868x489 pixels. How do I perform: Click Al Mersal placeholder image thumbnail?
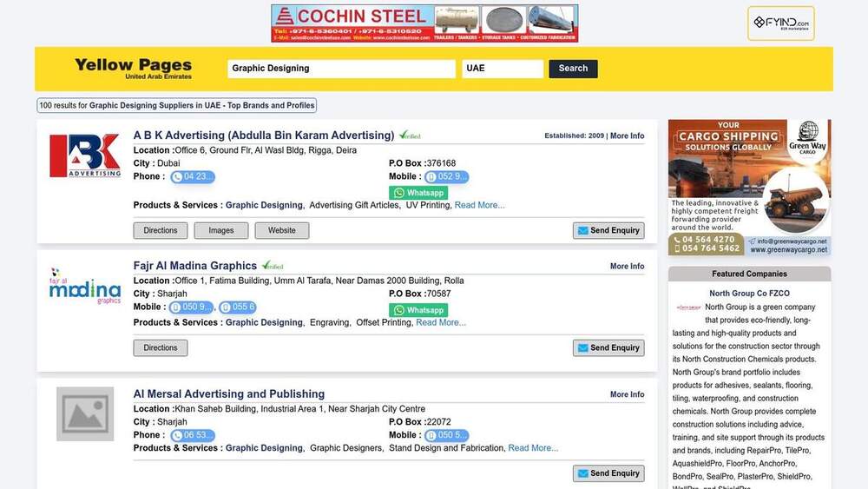click(85, 413)
